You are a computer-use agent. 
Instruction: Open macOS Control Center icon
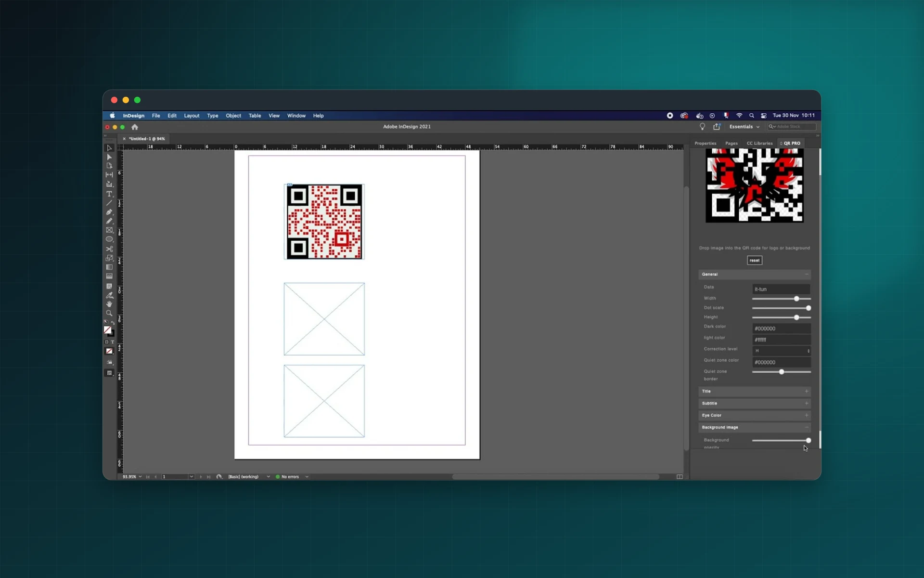[764, 116]
